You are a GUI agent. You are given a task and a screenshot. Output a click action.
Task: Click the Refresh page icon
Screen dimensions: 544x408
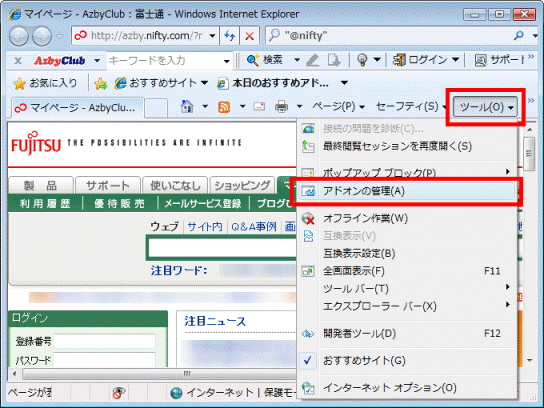pyautogui.click(x=229, y=36)
